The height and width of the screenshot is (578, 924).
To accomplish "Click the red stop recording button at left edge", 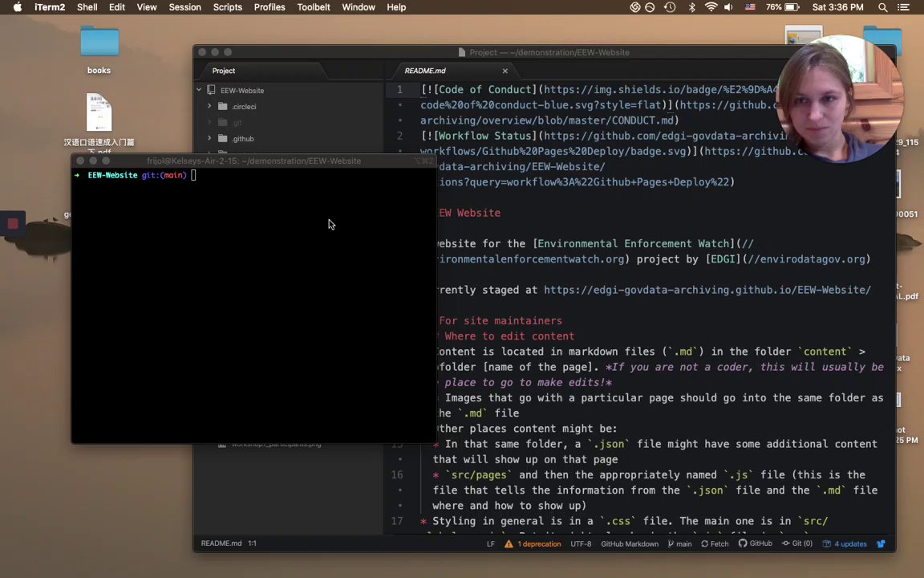I will pyautogui.click(x=12, y=223).
